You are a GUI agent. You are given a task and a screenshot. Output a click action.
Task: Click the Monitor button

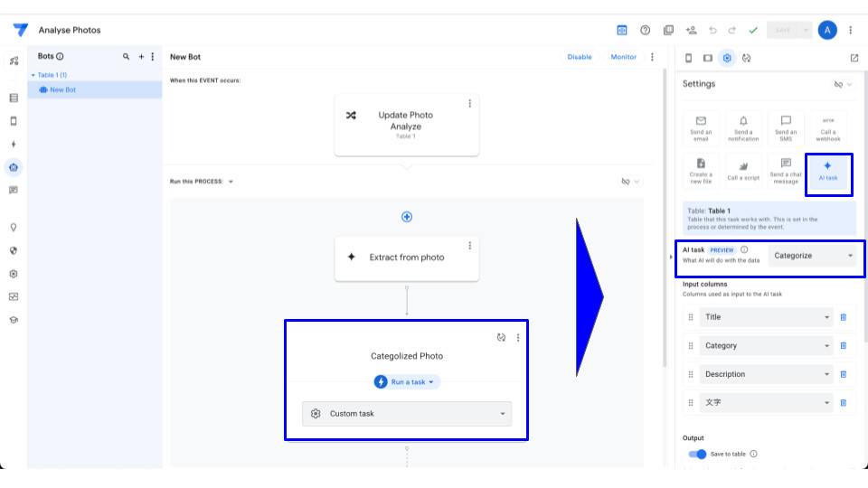pos(623,57)
